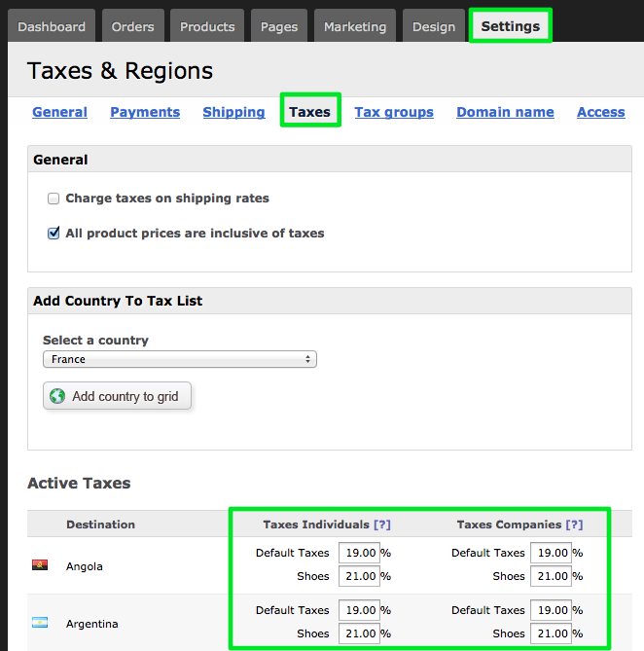Click the Select a country label
The width and height of the screenshot is (644, 651).
95,341
